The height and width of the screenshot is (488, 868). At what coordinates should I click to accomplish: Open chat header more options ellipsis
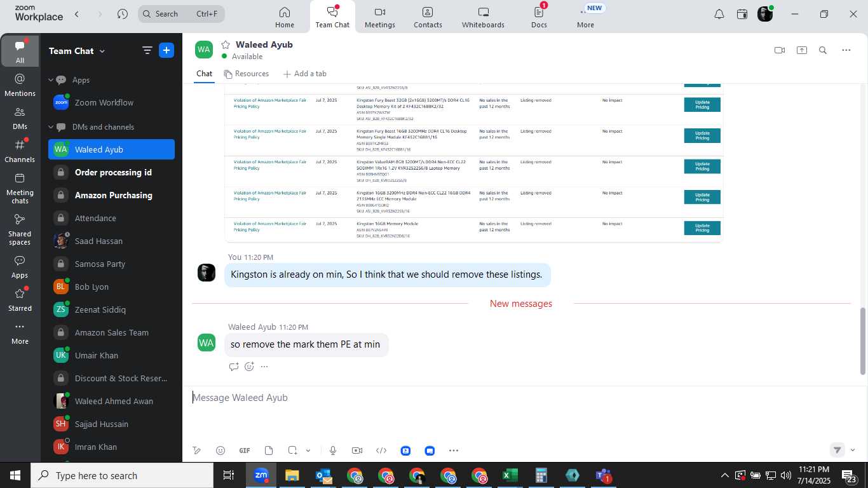click(x=846, y=50)
